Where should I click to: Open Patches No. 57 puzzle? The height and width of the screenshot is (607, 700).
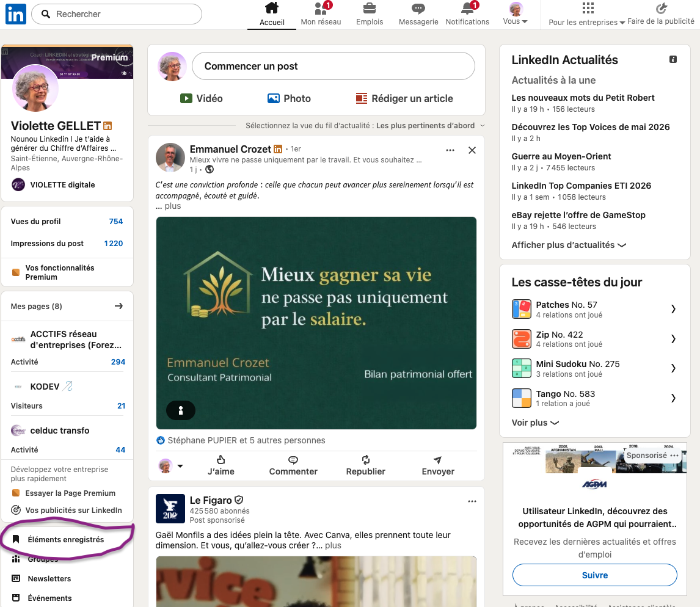[x=594, y=310]
